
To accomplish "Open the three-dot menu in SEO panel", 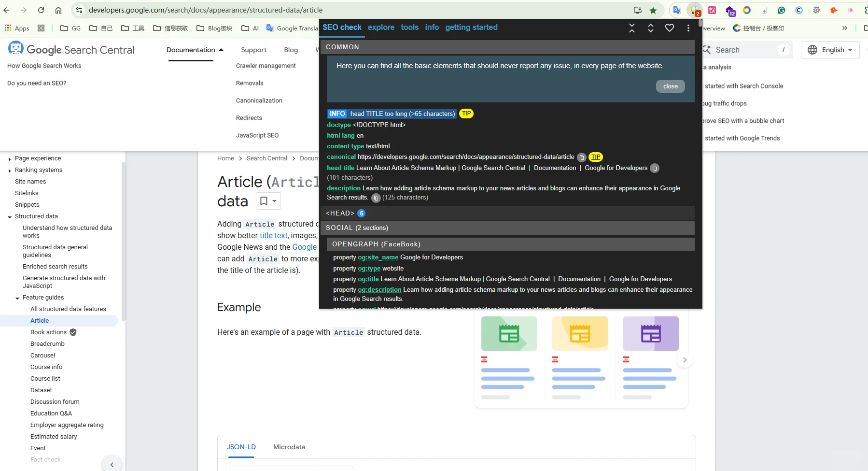I will click(x=688, y=28).
